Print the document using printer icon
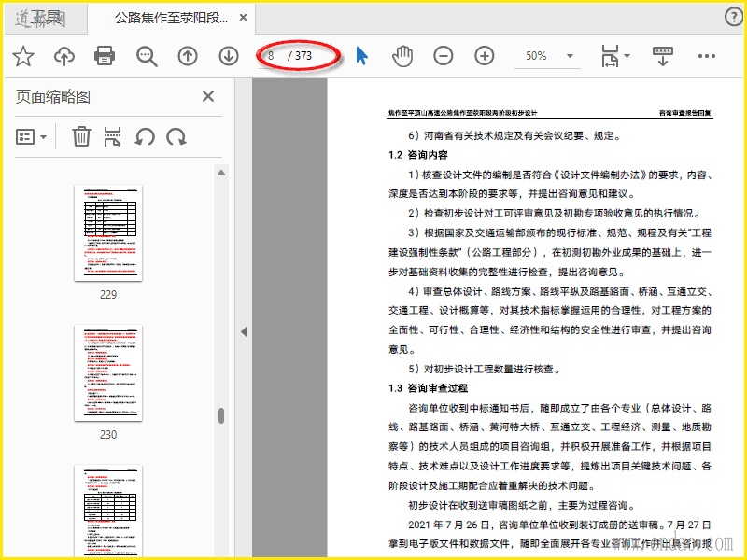This screenshot has width=747, height=560. click(x=105, y=56)
